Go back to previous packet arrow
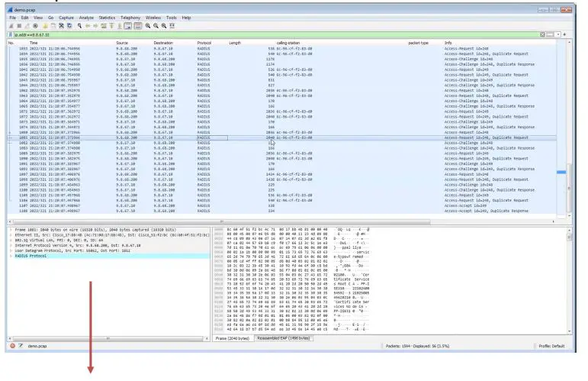The width and height of the screenshot is (588, 381). [88, 26]
